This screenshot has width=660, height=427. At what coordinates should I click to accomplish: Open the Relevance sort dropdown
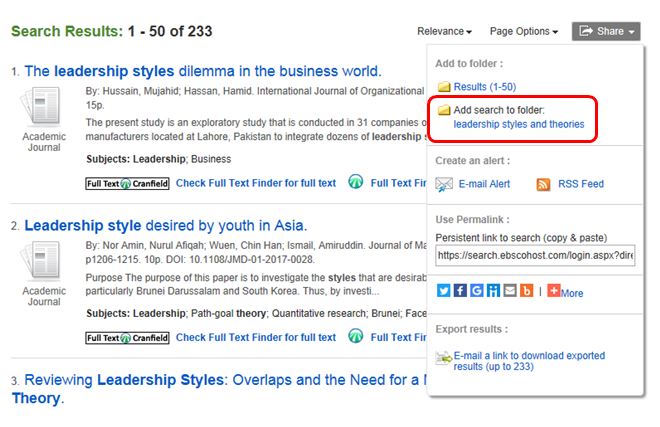444,32
